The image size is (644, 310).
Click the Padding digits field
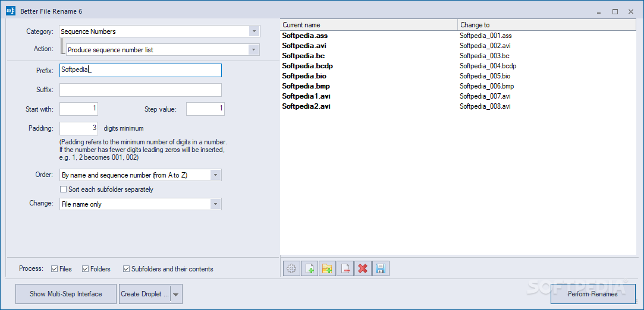point(79,128)
